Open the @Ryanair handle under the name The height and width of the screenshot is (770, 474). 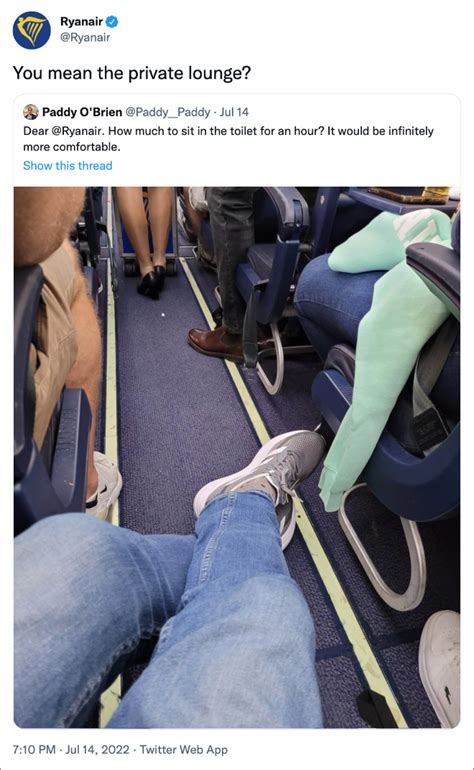[85, 38]
